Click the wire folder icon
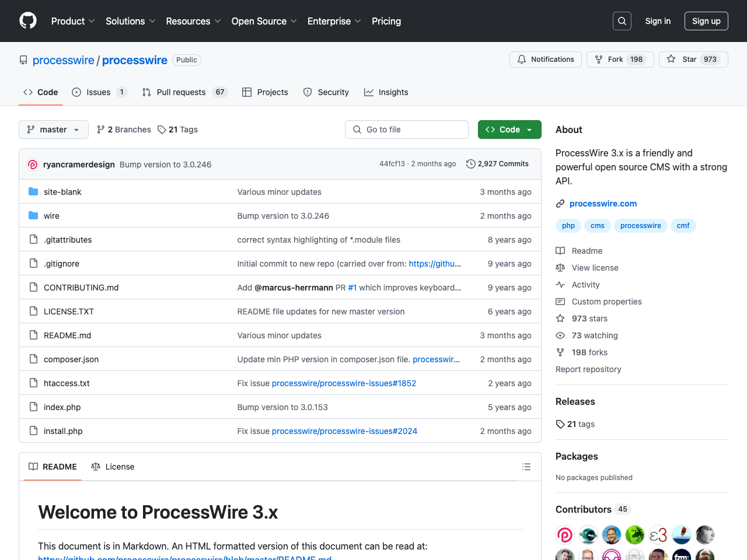The image size is (747, 560). click(33, 216)
